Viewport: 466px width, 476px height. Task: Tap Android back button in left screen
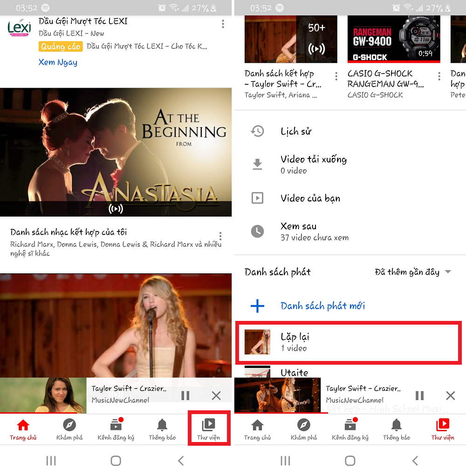(x=181, y=461)
